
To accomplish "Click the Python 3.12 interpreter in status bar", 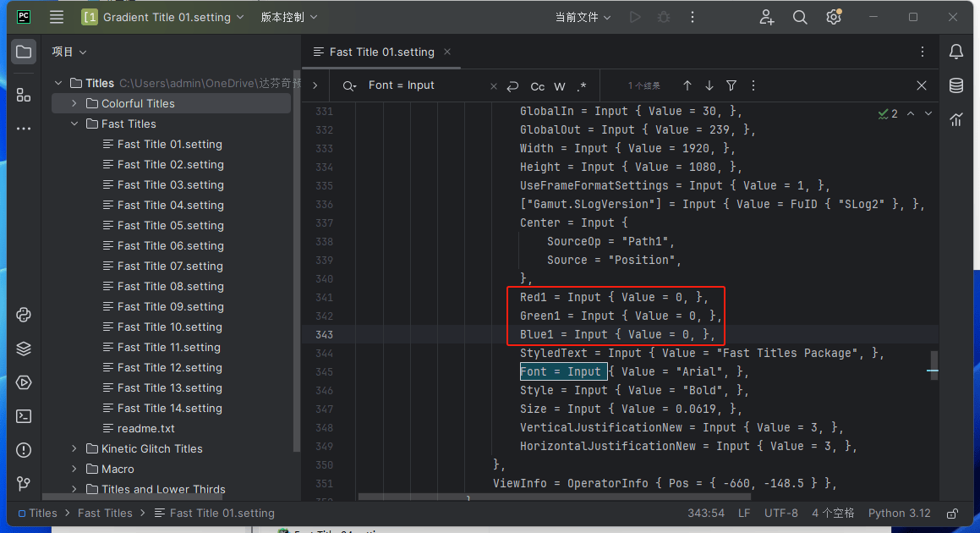I will tap(899, 513).
